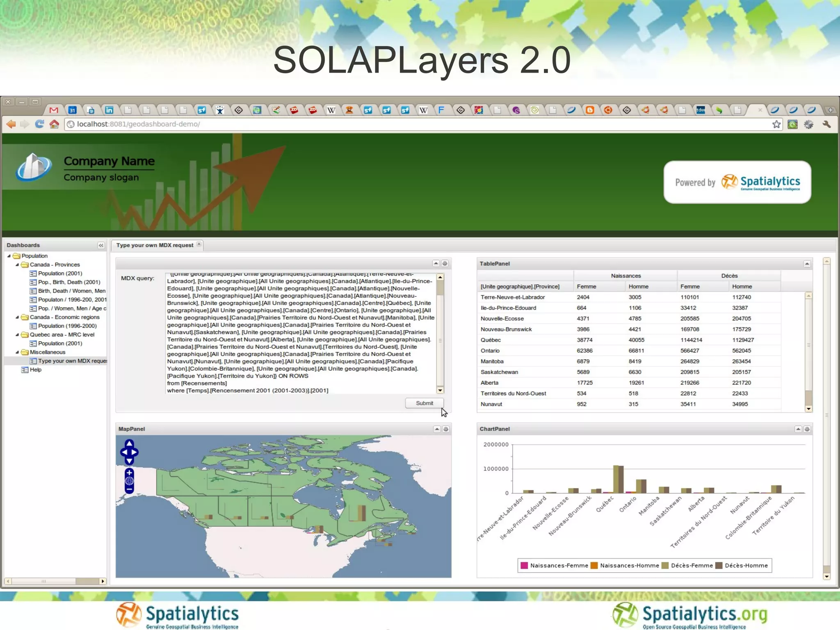Collapse the MapPanel
Image resolution: width=840 pixels, height=630 pixels.
437,429
